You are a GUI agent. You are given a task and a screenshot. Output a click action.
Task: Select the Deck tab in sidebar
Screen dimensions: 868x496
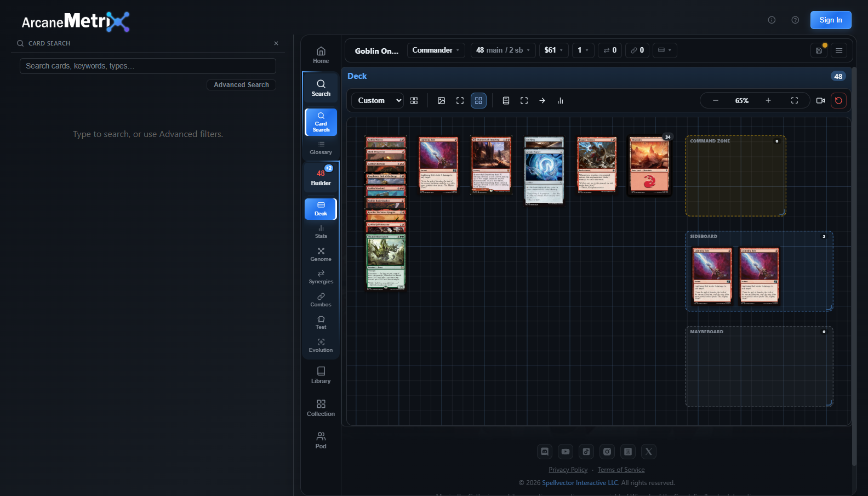321,209
